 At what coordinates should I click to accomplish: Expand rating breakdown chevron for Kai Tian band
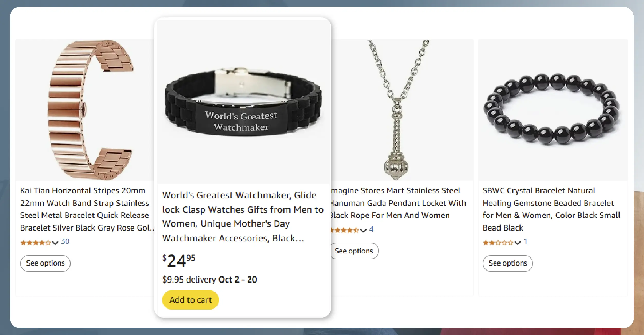click(x=55, y=242)
